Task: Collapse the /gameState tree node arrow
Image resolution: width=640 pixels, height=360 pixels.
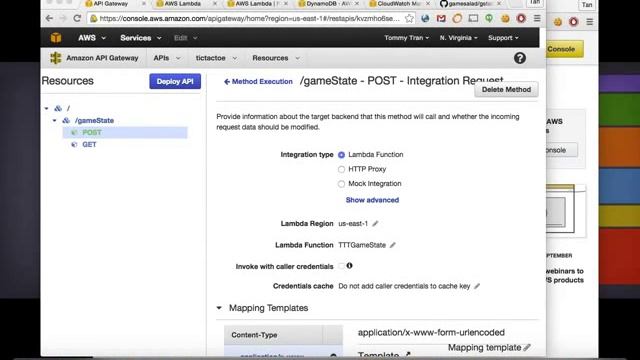Action: pyautogui.click(x=54, y=121)
